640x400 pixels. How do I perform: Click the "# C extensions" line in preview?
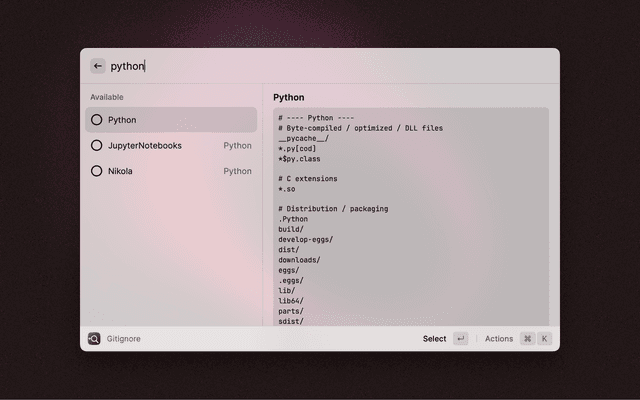point(308,179)
